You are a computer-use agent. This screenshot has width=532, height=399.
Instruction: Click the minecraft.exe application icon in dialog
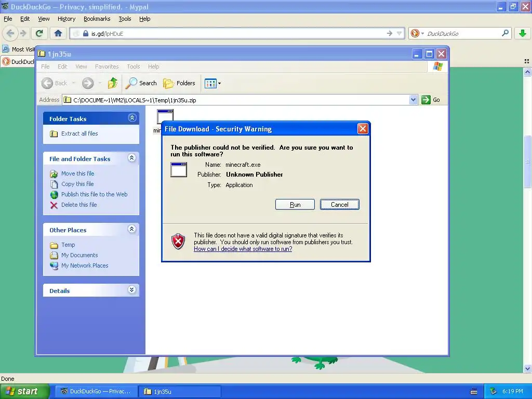(x=179, y=170)
